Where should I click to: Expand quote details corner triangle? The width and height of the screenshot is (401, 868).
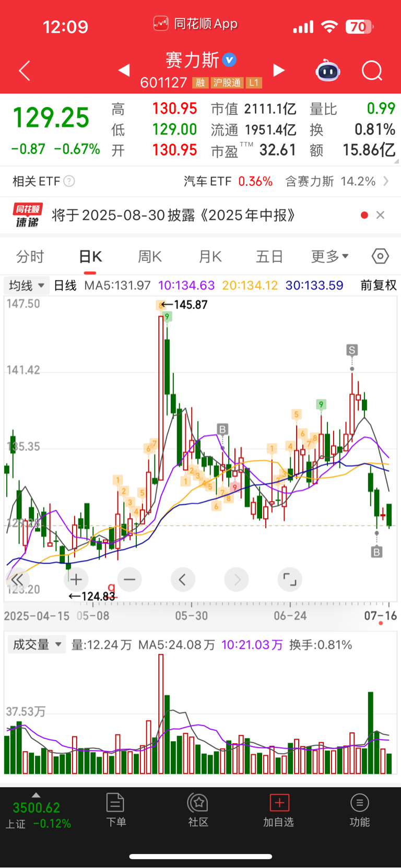396,161
